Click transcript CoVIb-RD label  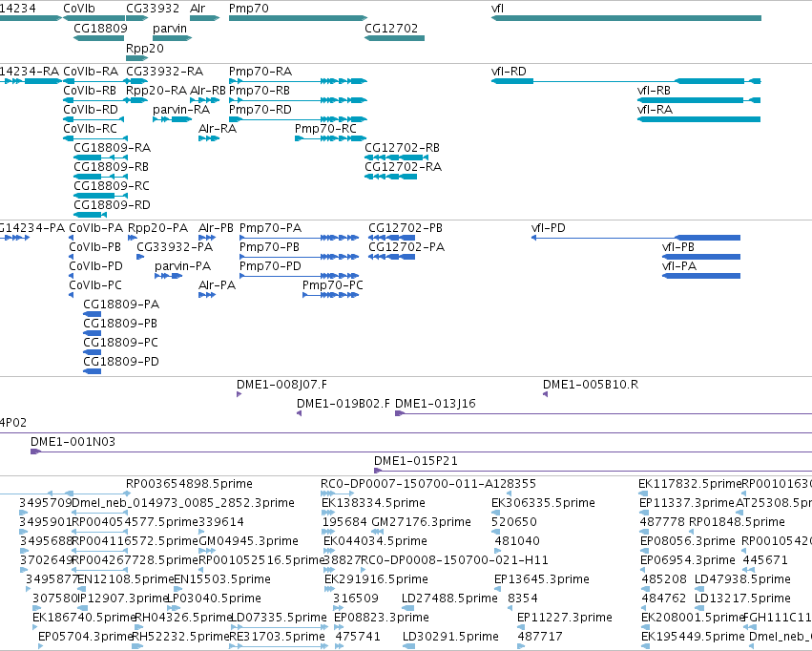click(91, 109)
